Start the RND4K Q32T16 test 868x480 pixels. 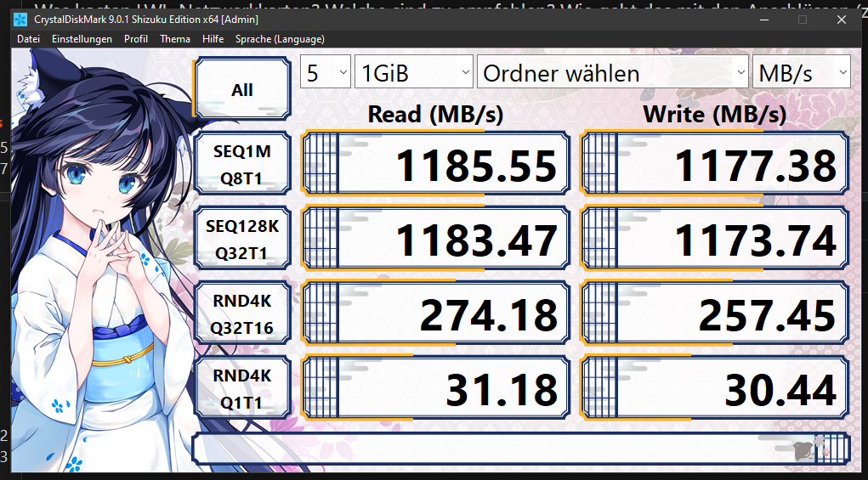pyautogui.click(x=242, y=313)
